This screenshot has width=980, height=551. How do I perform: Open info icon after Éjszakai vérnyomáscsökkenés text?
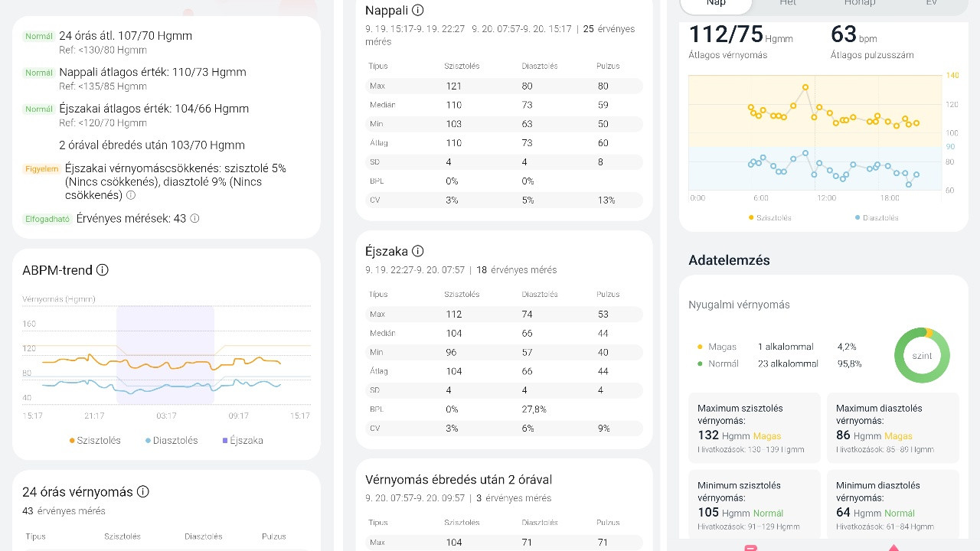tap(131, 196)
